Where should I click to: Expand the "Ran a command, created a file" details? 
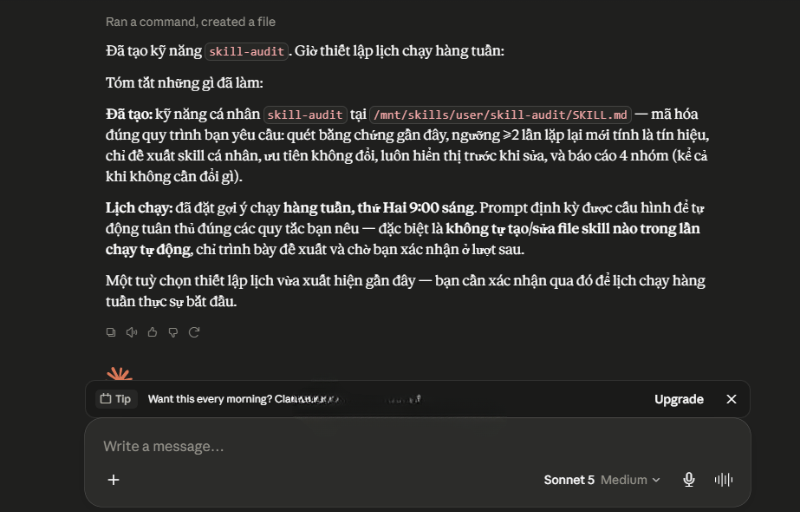190,22
